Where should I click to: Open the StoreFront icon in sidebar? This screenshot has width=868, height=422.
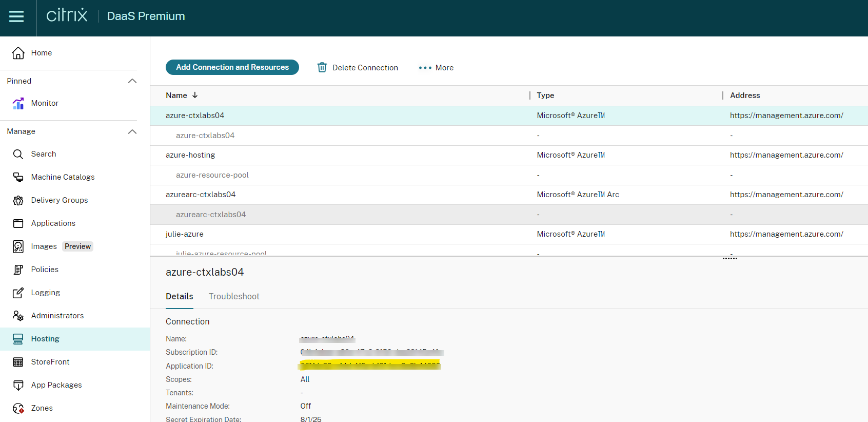click(18, 362)
